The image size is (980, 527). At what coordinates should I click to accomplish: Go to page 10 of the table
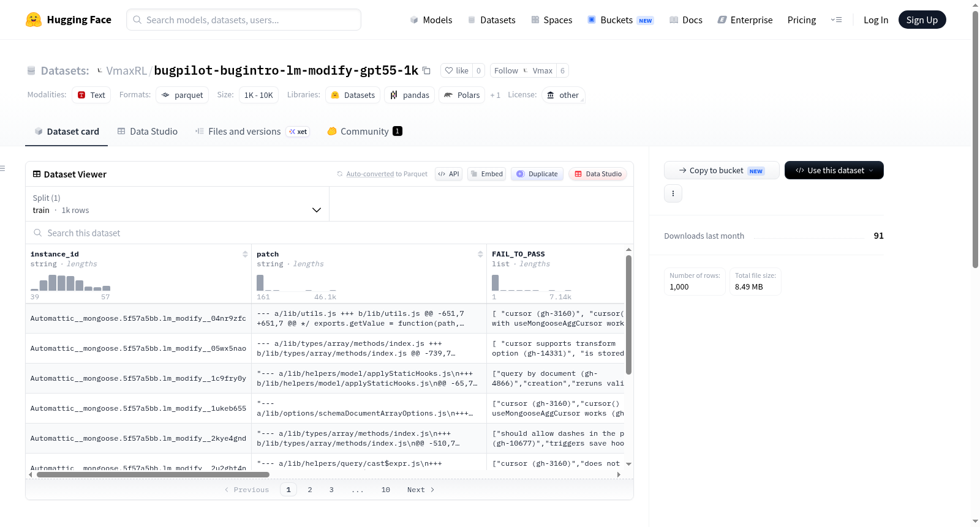click(x=386, y=490)
